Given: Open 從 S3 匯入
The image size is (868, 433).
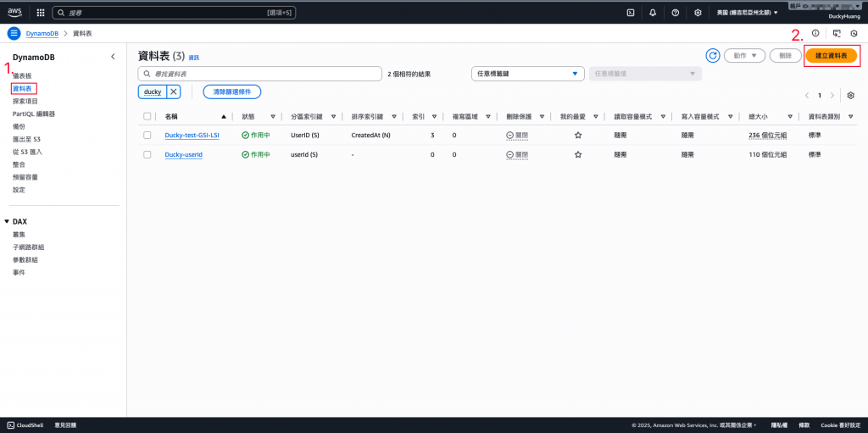Looking at the screenshot, I should pos(28,152).
